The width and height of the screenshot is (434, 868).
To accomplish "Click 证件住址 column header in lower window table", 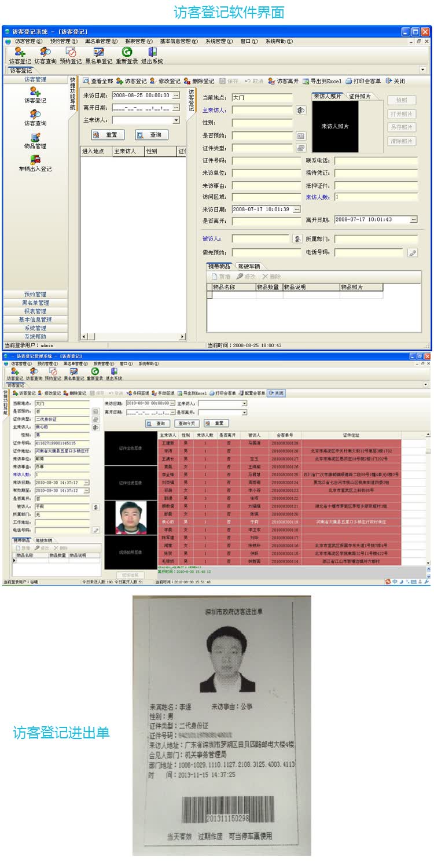I will [351, 435].
